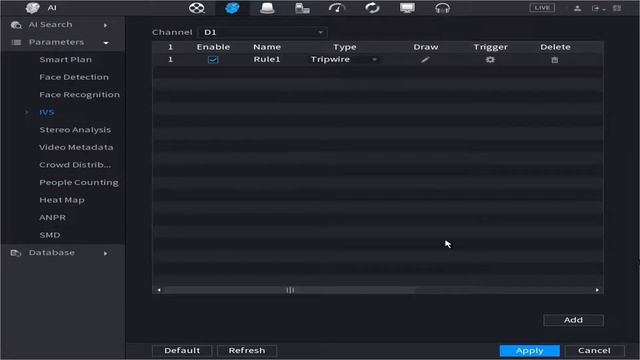Open Crowd Distrib... settings

tap(75, 165)
